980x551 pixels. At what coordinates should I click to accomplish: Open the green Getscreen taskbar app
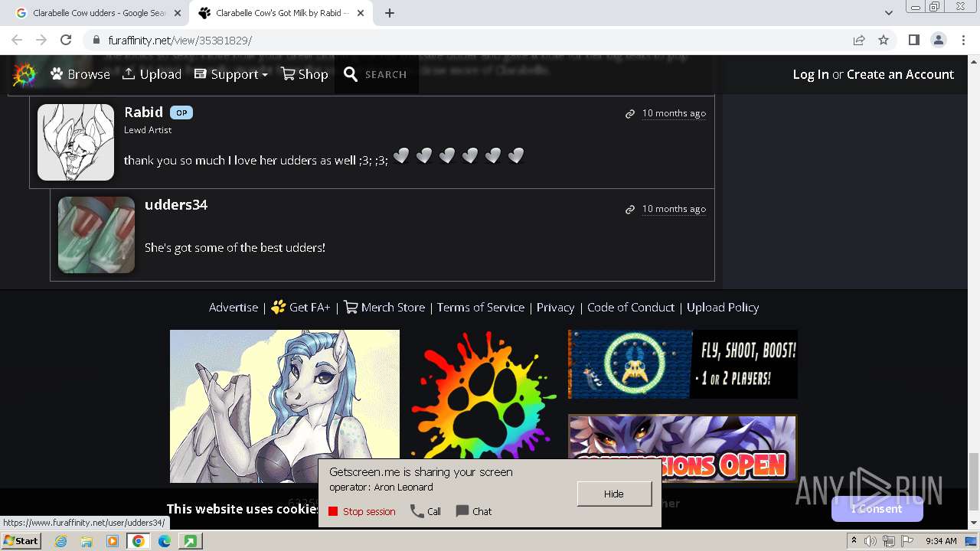(x=190, y=541)
